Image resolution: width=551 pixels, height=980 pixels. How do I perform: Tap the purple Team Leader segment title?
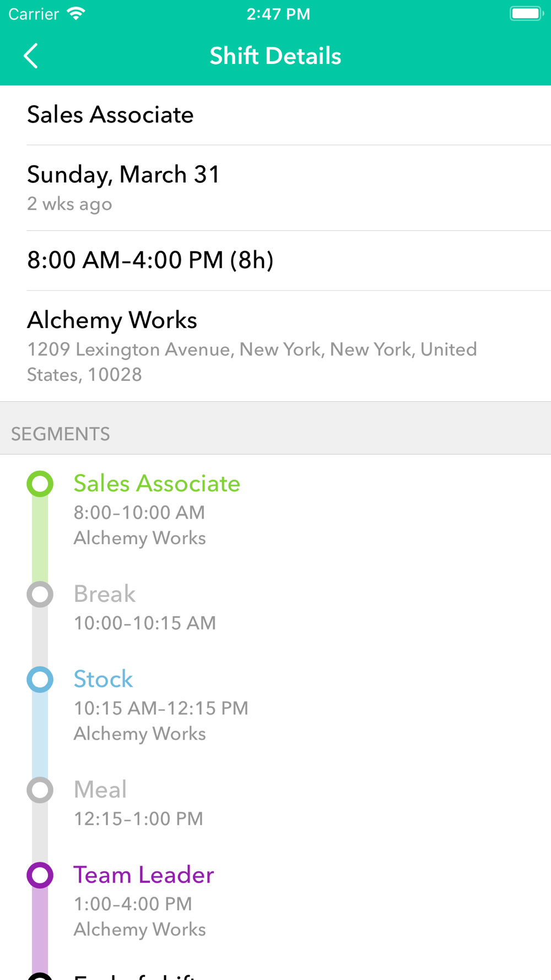tap(144, 875)
